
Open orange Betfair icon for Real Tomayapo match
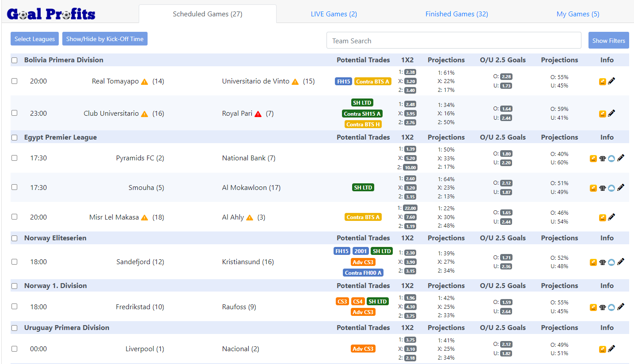[x=602, y=81]
